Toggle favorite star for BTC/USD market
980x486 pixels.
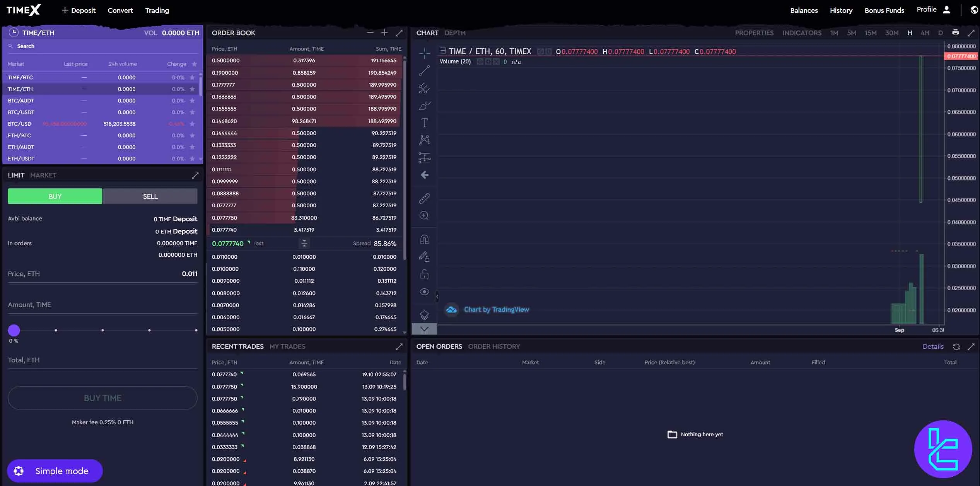coord(192,124)
